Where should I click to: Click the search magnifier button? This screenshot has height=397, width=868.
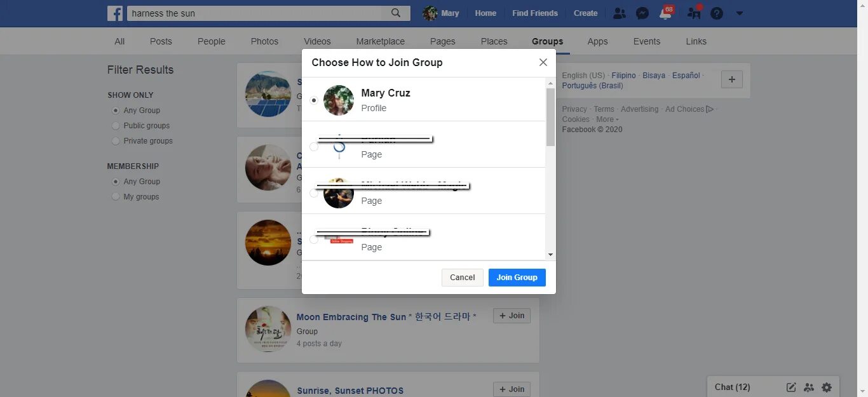click(x=396, y=13)
